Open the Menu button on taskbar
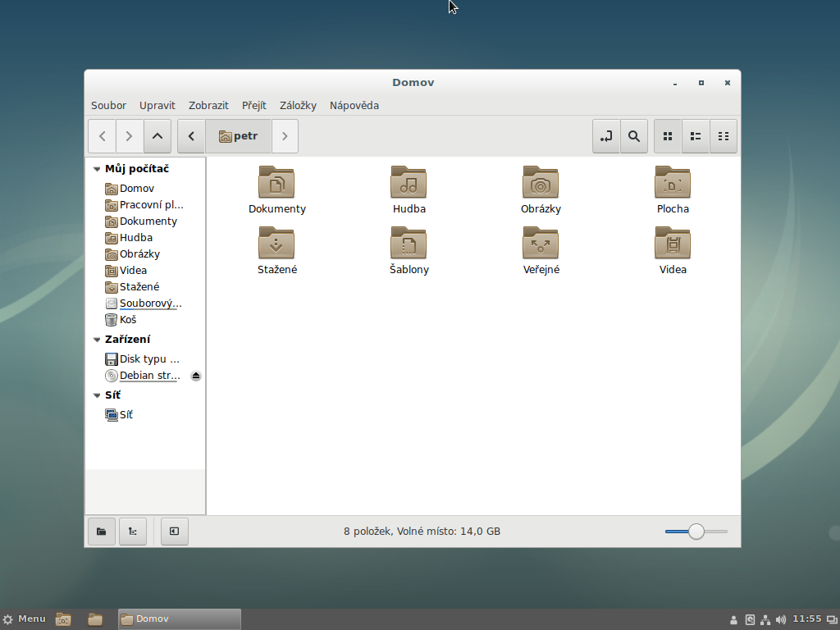Viewport: 840px width, 630px height. point(25,619)
